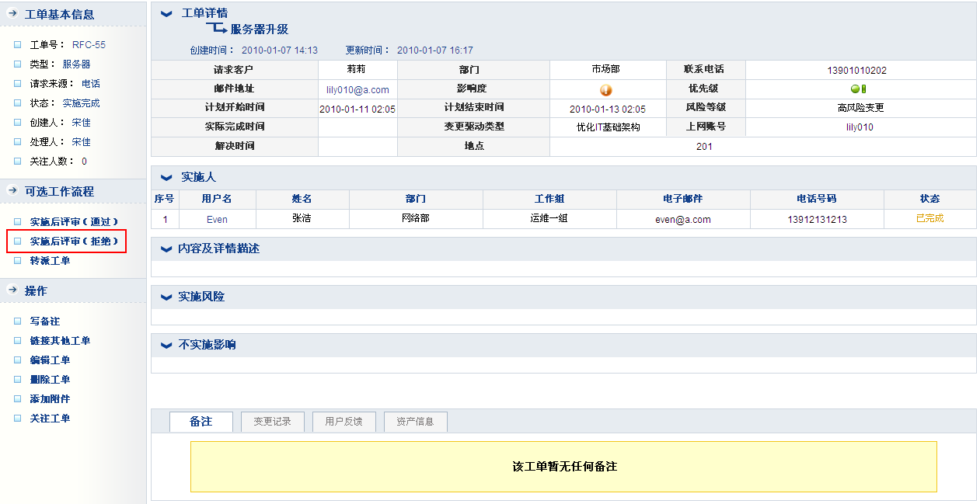
Task: Click the orange impact level warning icon
Action: tap(606, 90)
